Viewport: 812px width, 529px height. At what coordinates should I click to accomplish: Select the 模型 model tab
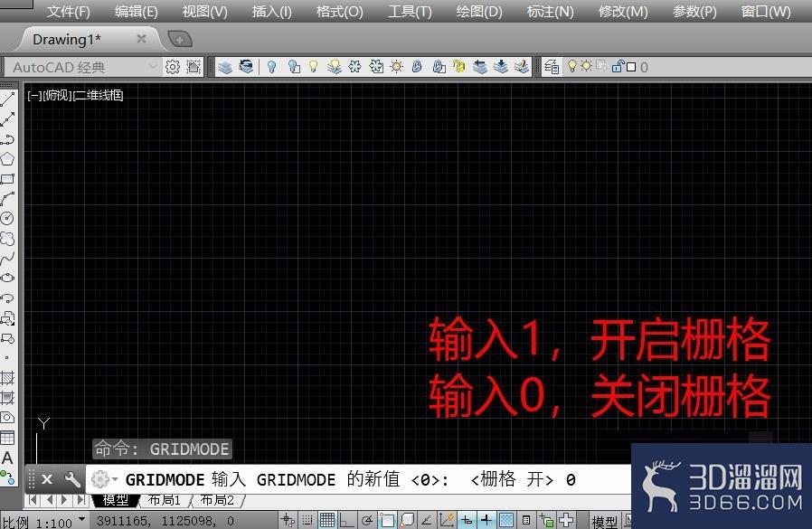(x=116, y=500)
